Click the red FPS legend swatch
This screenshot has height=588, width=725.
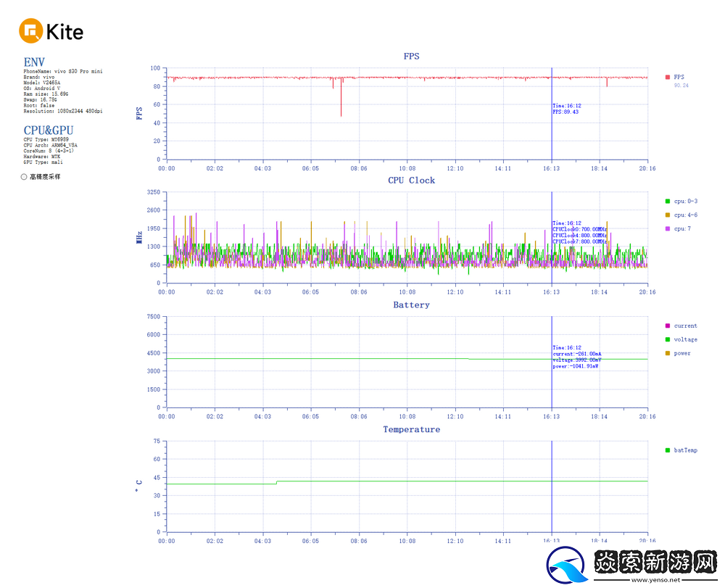pyautogui.click(x=668, y=77)
